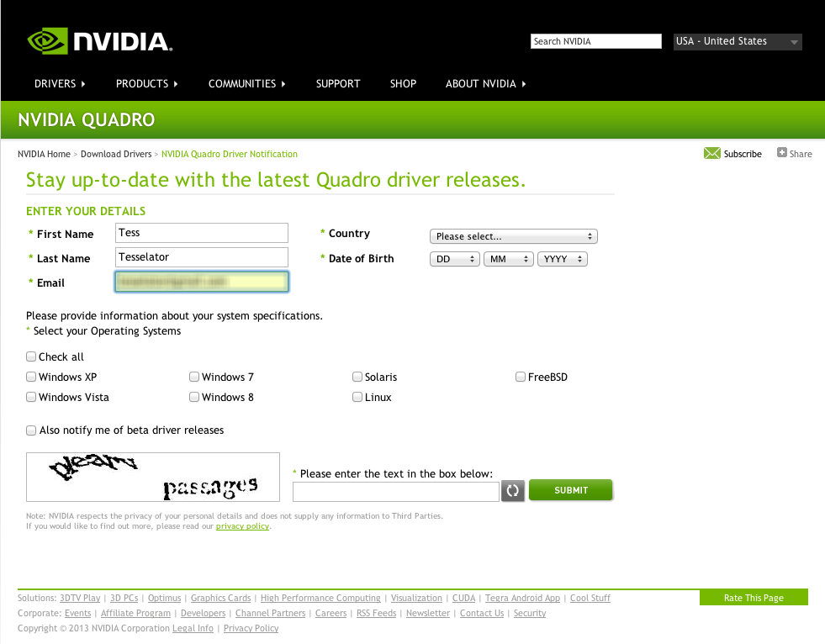Click the Submit button
This screenshot has width=825, height=644.
pyautogui.click(x=571, y=490)
